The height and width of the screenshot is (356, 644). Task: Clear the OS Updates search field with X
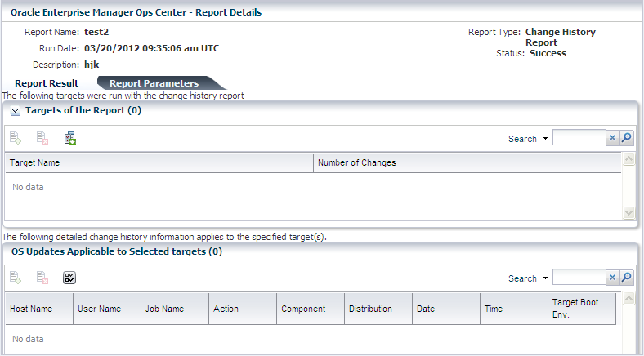(612, 278)
